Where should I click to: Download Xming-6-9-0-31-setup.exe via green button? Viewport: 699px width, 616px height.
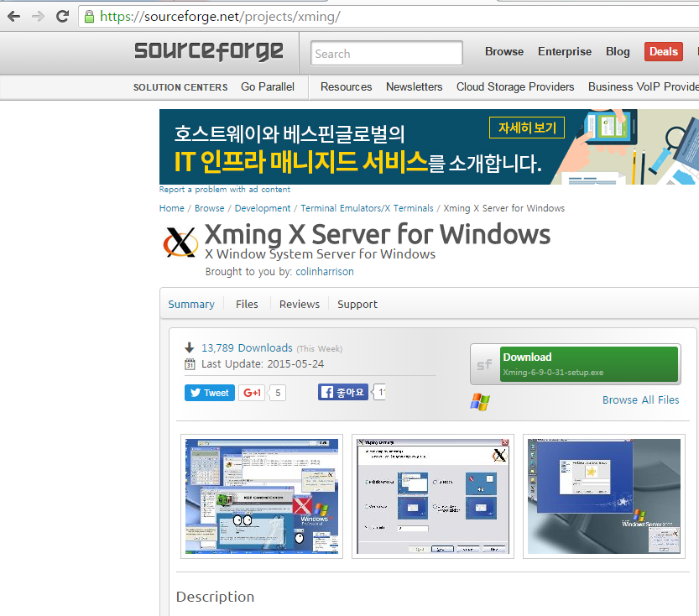click(x=587, y=364)
